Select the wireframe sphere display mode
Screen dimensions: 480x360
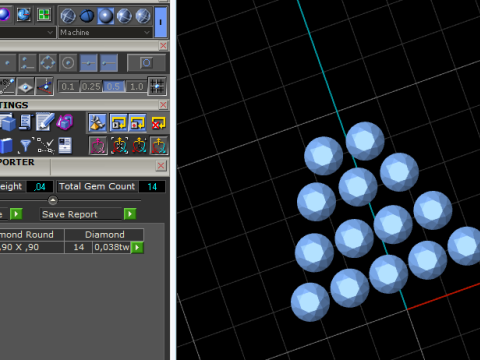[68, 16]
